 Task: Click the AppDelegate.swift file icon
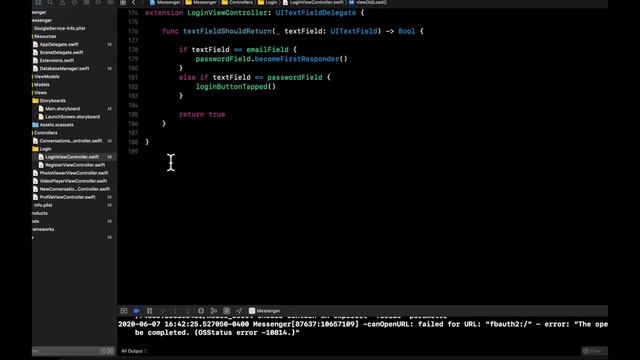(x=36, y=44)
